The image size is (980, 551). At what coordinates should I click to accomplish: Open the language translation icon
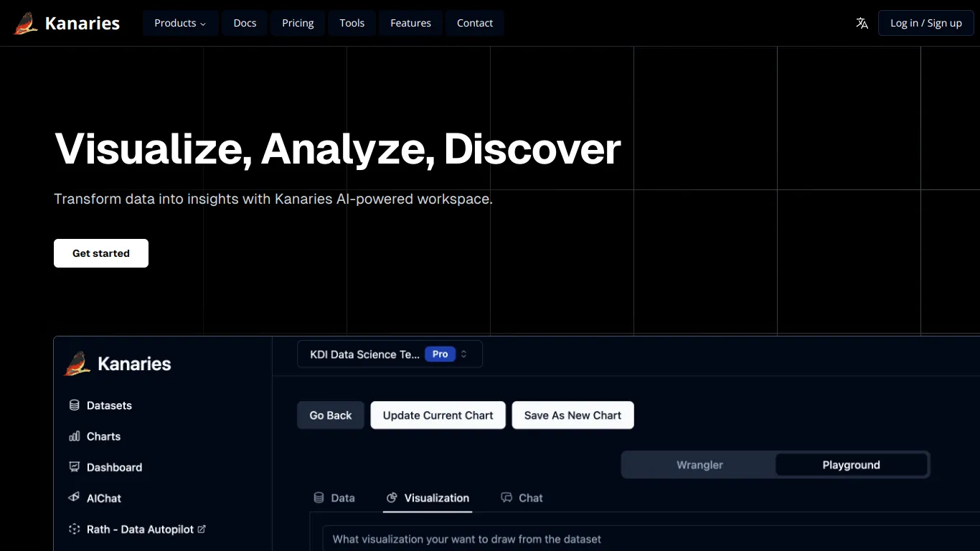[862, 23]
